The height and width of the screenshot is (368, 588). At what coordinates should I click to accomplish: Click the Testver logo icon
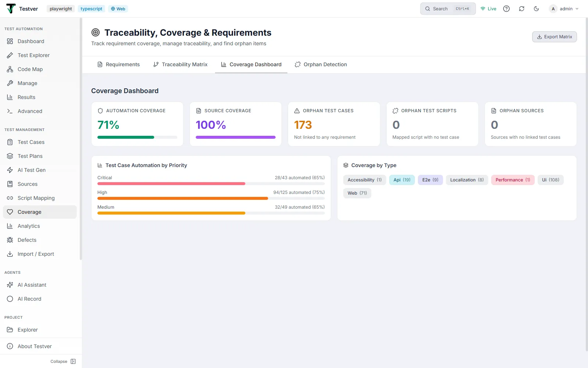pyautogui.click(x=11, y=8)
